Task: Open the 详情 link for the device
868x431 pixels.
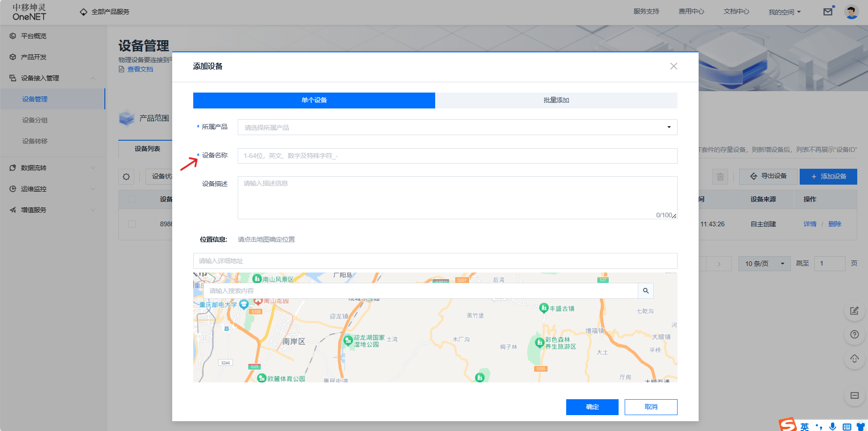Action: point(810,224)
